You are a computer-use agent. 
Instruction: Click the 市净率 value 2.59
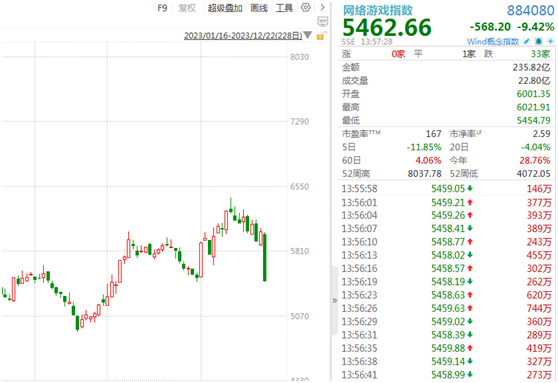pos(541,134)
